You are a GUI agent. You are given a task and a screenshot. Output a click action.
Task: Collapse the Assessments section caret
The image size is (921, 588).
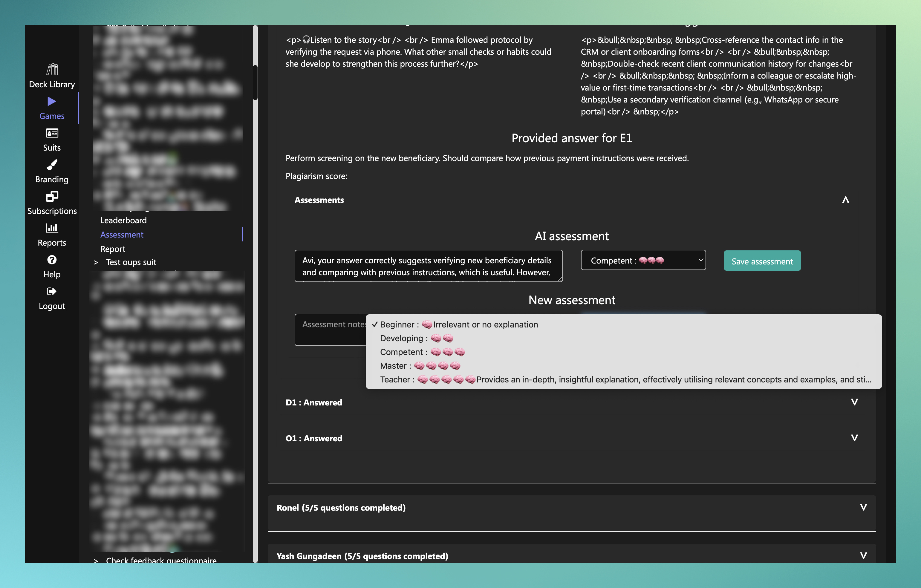coord(846,200)
